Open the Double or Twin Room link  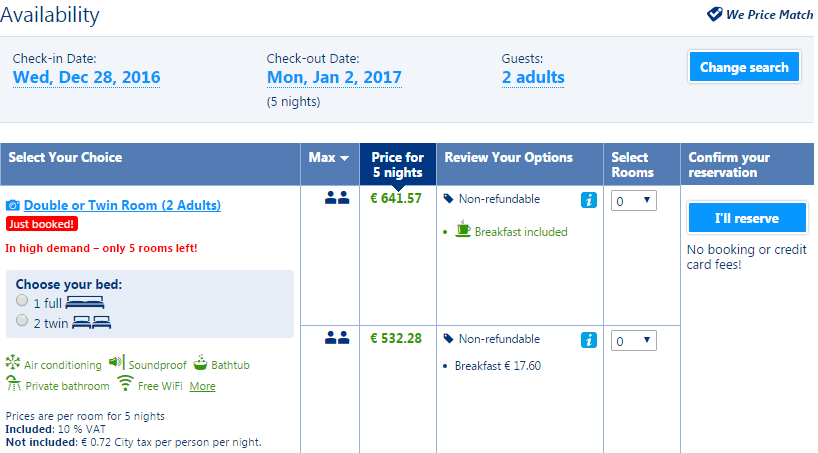[x=122, y=206]
